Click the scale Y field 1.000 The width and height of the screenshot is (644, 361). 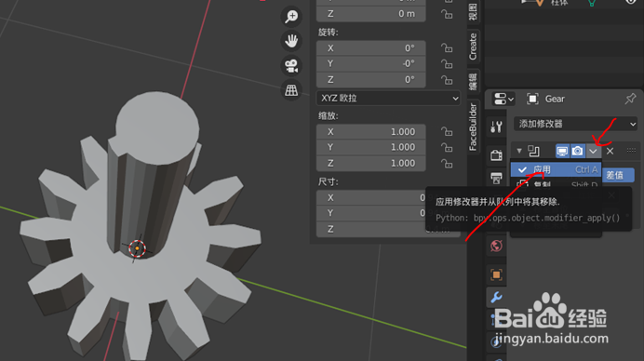[x=371, y=147]
